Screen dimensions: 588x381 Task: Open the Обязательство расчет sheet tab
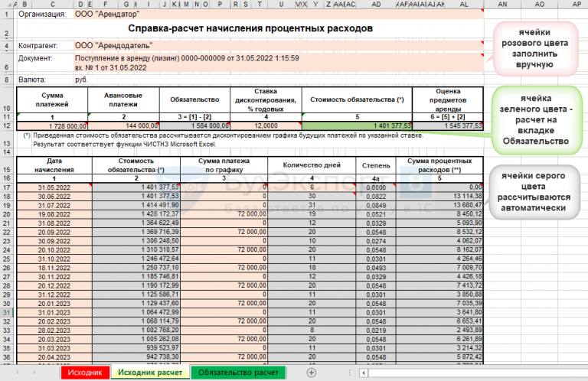point(239,373)
